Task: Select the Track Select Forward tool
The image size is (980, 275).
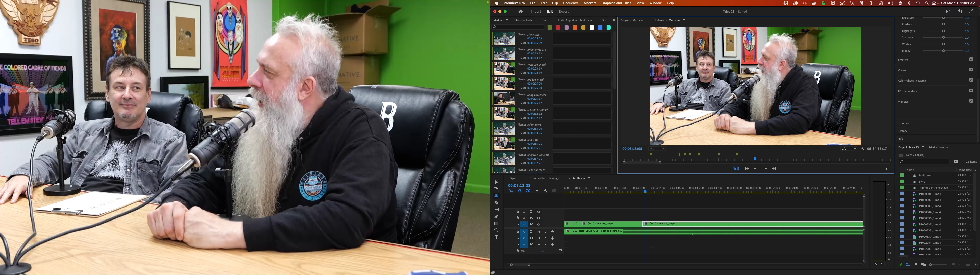Action: pyautogui.click(x=496, y=189)
